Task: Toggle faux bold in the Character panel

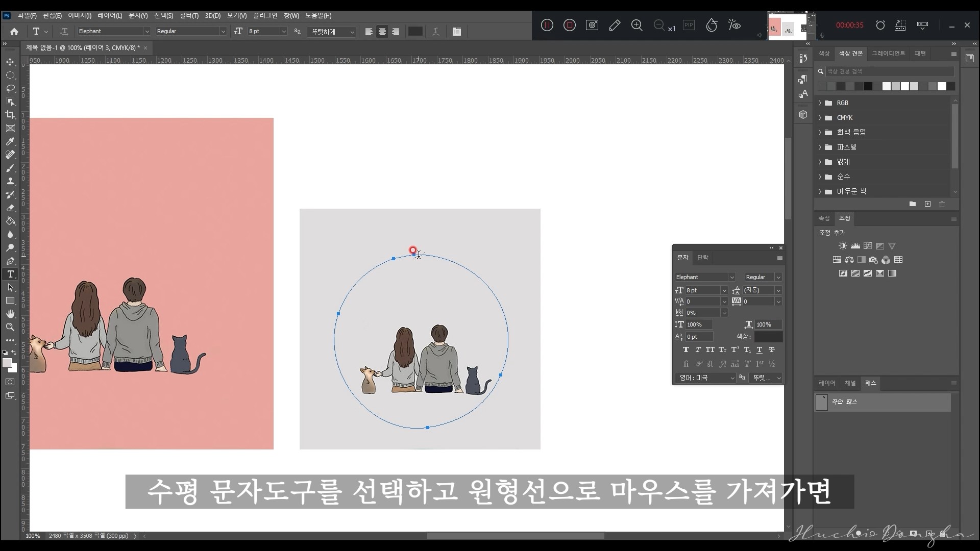Action: coord(686,349)
